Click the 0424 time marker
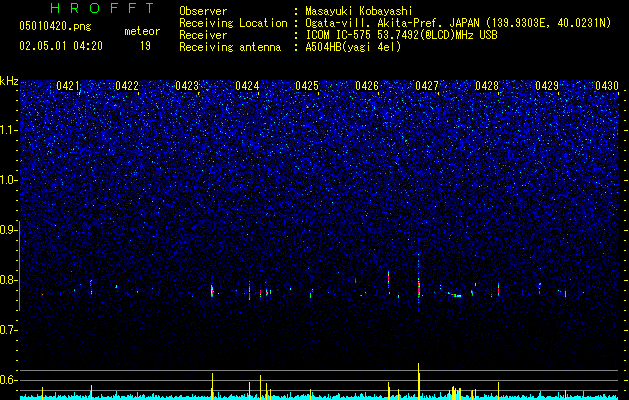629x400 pixels. (247, 85)
